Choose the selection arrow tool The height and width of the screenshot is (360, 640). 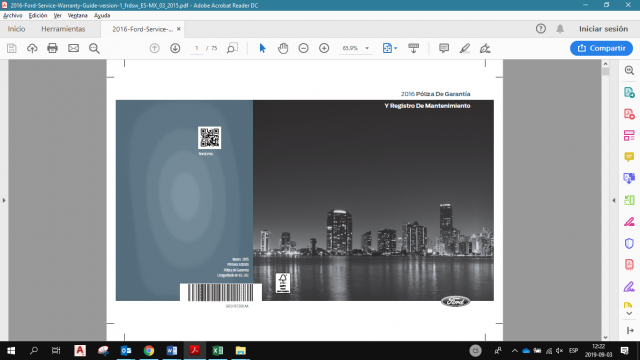point(262,48)
